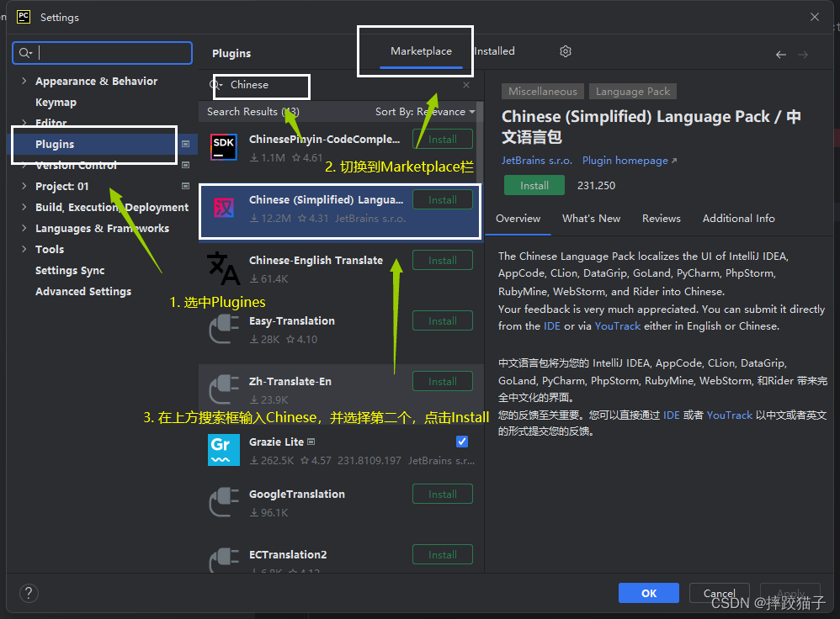Navigate forward with the right arrow

(802, 55)
